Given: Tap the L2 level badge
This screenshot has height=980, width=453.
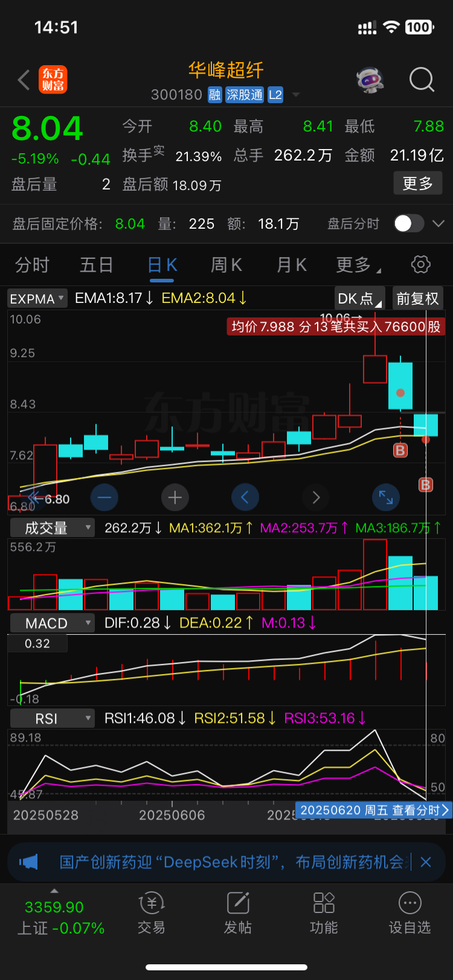Looking at the screenshot, I should [275, 95].
